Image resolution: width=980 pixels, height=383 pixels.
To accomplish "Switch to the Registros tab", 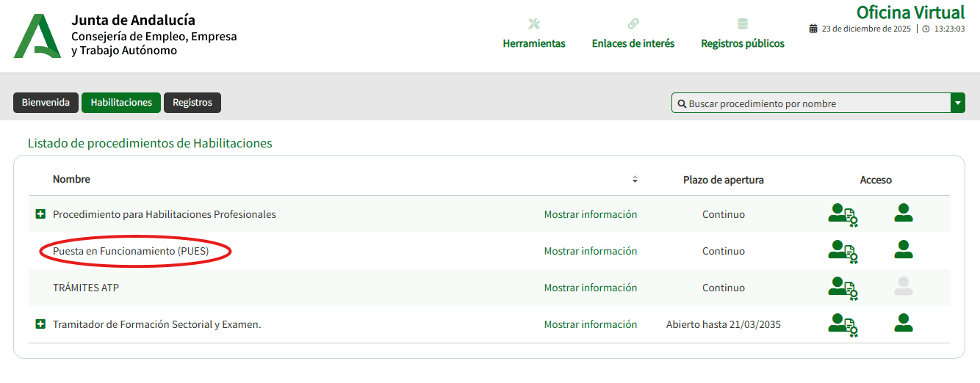I will (x=192, y=103).
